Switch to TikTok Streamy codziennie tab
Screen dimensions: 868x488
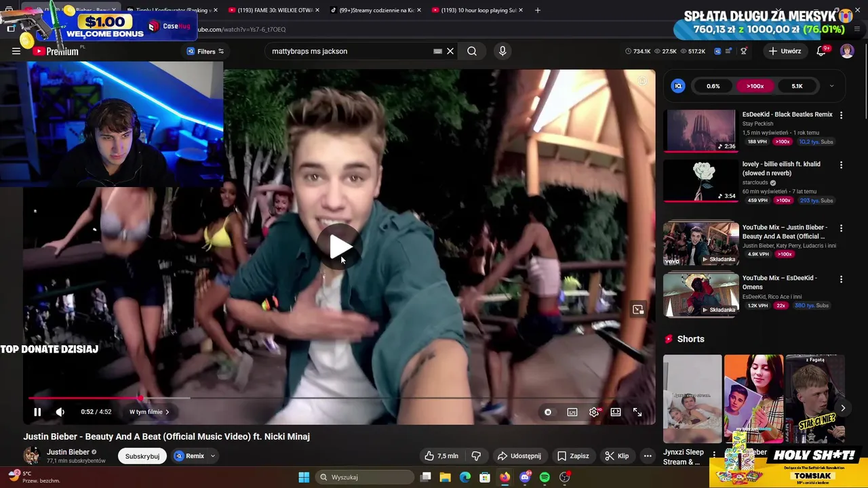point(376,10)
